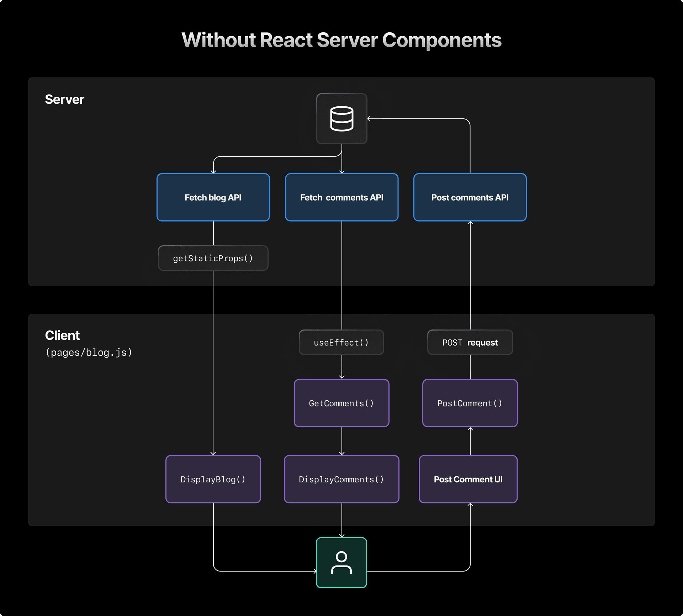Click the Without React Server Components title
The image size is (683, 616).
click(341, 40)
